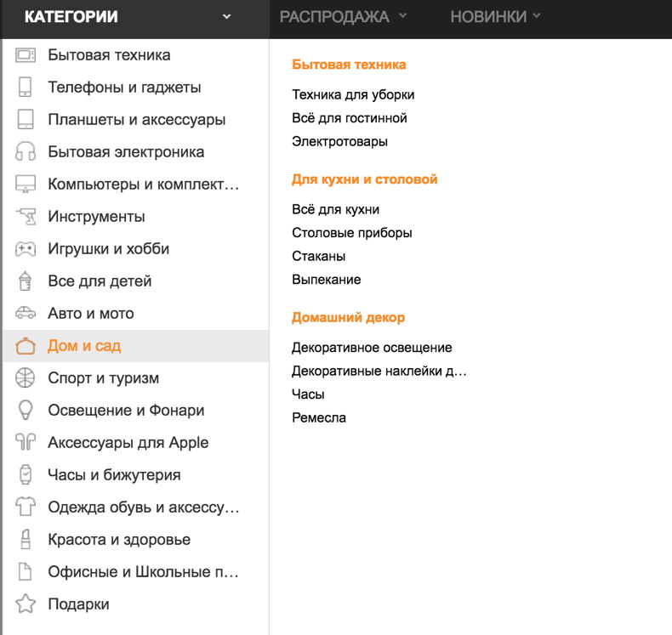
Task: Open the Декоративное освещение link
Action: [x=372, y=348]
